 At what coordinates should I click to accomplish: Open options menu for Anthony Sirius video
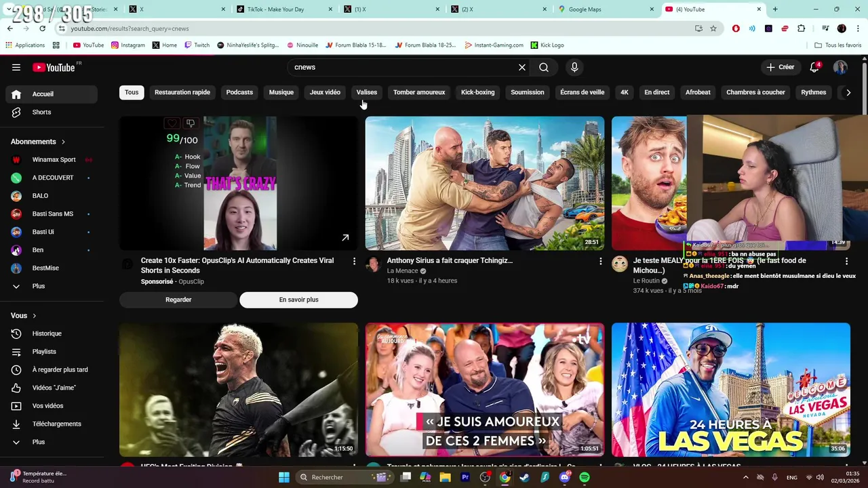(600, 261)
